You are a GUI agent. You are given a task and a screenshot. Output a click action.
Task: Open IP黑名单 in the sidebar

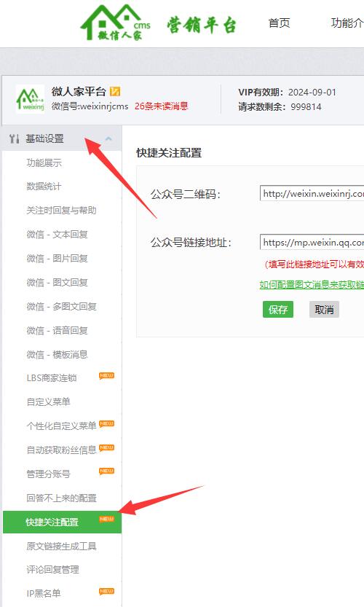pyautogui.click(x=44, y=593)
